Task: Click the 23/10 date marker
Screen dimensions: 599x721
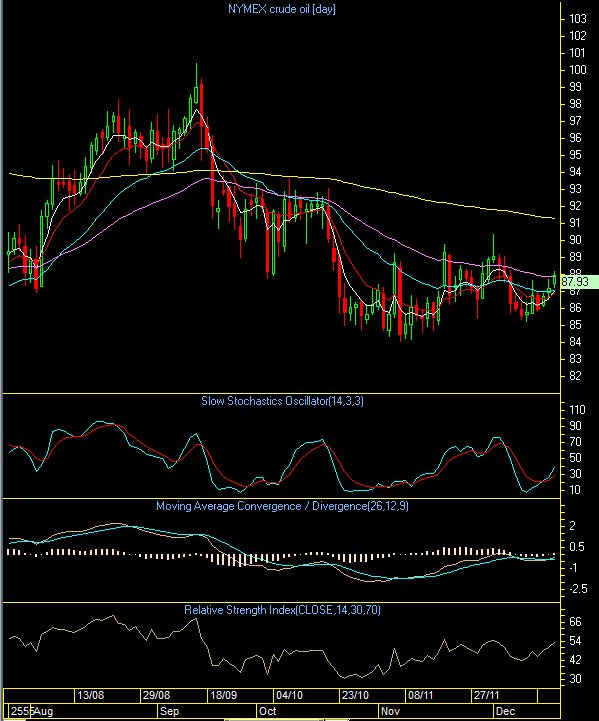Action: pos(355,695)
